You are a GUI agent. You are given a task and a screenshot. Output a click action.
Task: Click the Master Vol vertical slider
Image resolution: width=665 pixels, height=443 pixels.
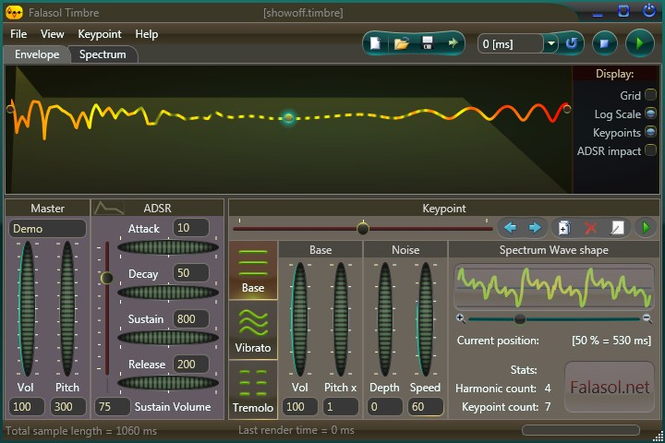pos(27,308)
